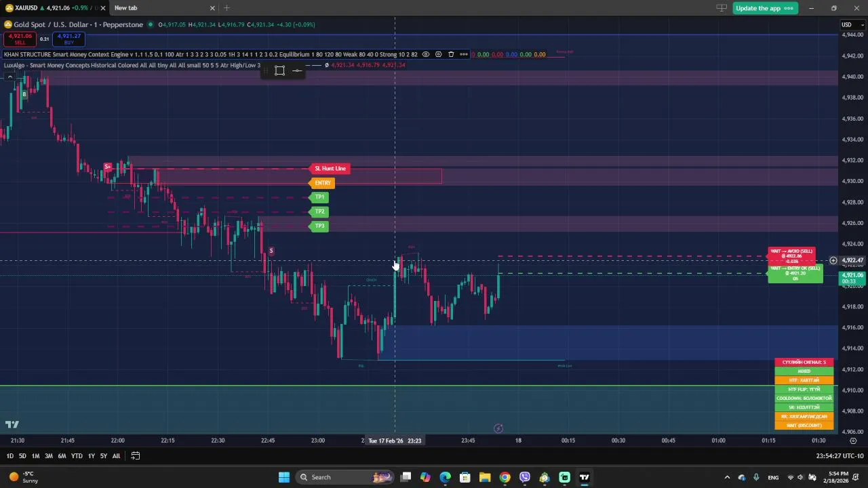Open Task View in the taskbar
The height and width of the screenshot is (488, 868).
click(406, 477)
